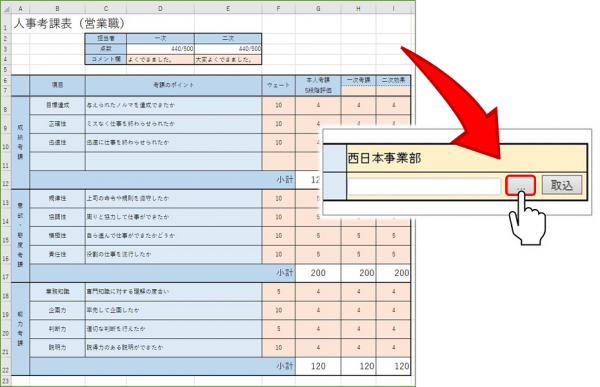The height and width of the screenshot is (387, 600).
Task: Click the 取込 import button
Action: click(561, 186)
